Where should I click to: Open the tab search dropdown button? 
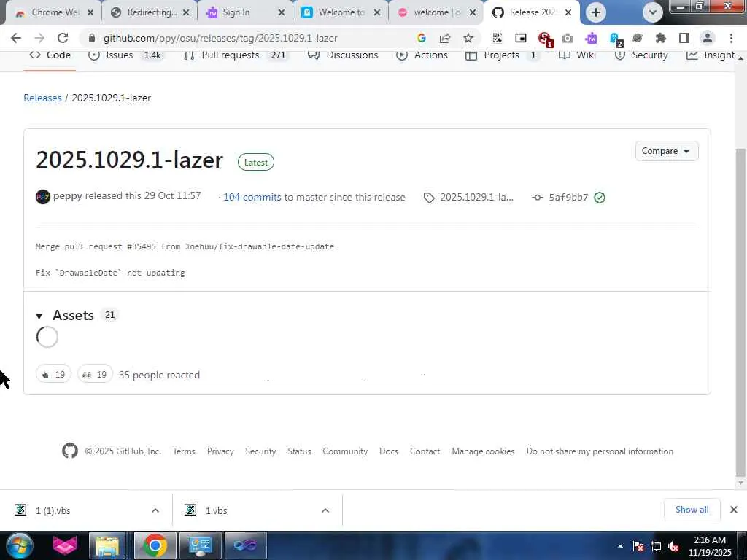[x=653, y=12]
